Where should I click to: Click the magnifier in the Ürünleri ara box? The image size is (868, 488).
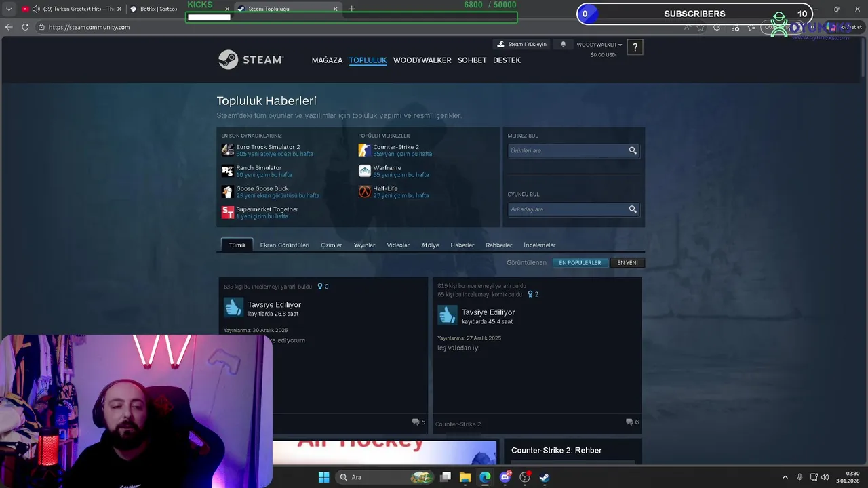coord(633,150)
